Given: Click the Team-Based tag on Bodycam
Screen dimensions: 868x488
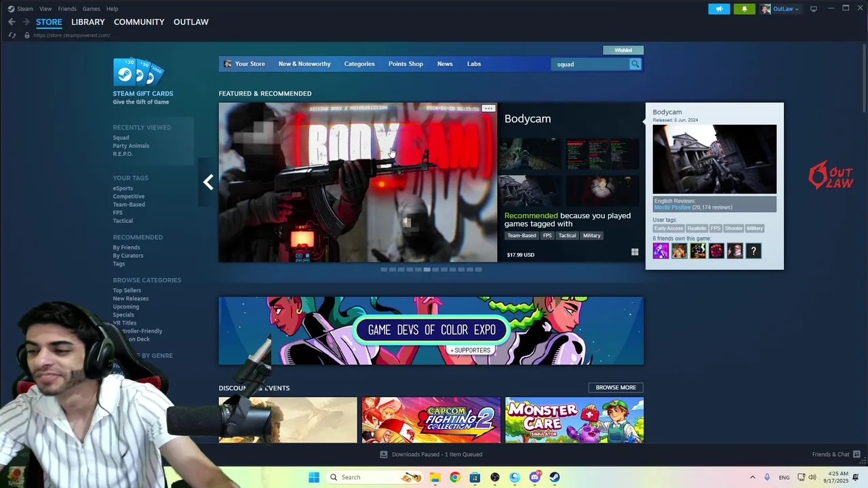Looking at the screenshot, I should [x=521, y=236].
